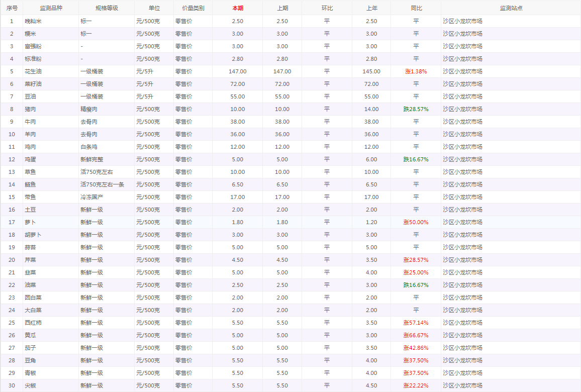Screen dimensions: 581x392
Task: Click the 活750克左右一条 specification cell
Action: coord(102,184)
